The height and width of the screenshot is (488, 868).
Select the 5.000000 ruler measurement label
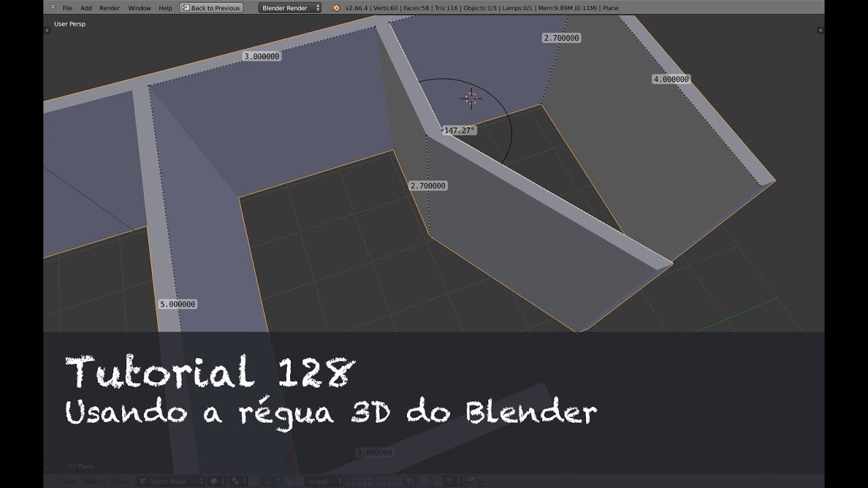click(178, 304)
